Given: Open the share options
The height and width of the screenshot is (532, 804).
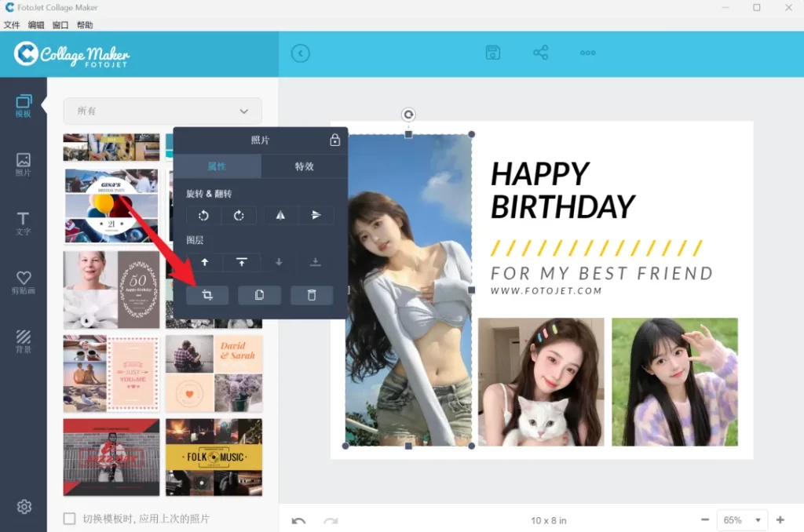Looking at the screenshot, I should coord(540,53).
